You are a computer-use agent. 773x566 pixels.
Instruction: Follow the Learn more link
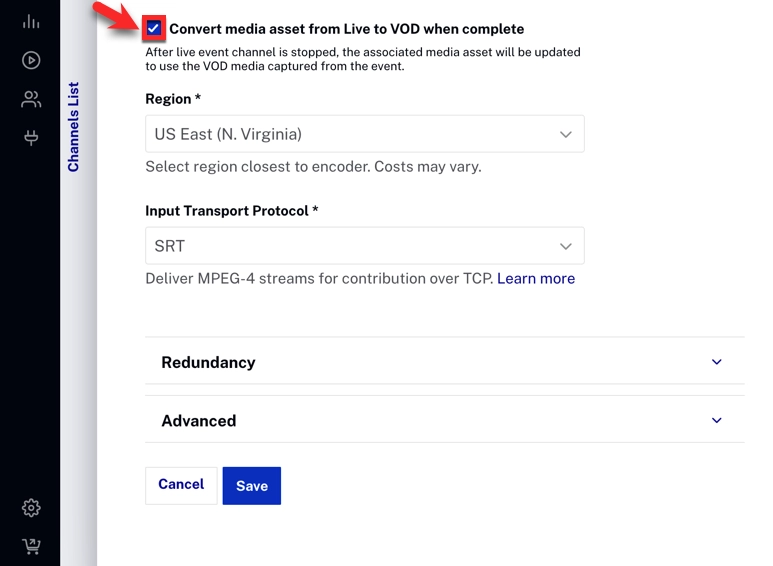[x=535, y=279]
